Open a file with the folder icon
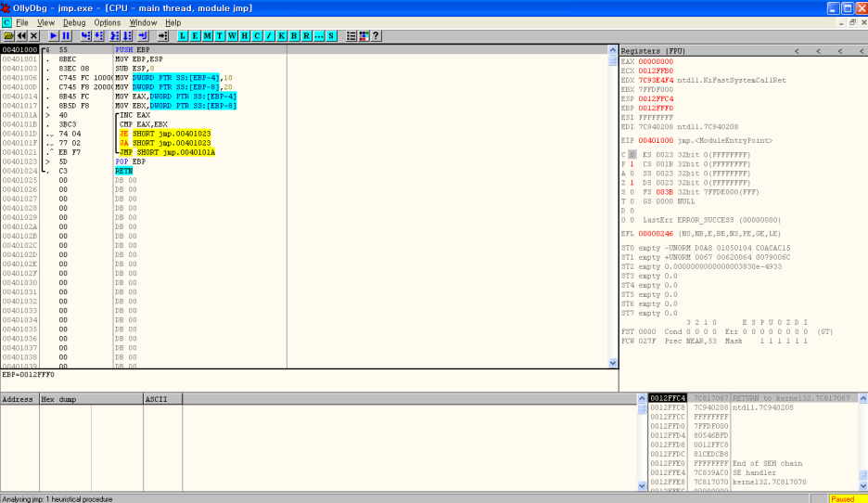868x503 pixels. (x=9, y=36)
